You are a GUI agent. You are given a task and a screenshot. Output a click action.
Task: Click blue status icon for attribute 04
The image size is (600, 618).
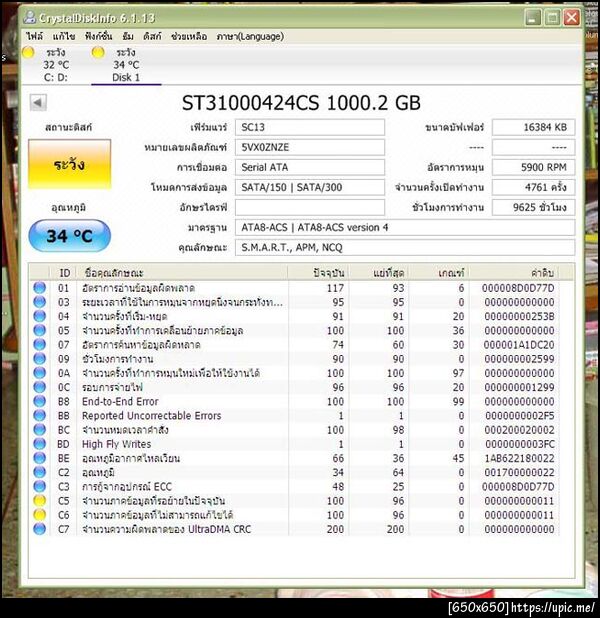coord(39,316)
